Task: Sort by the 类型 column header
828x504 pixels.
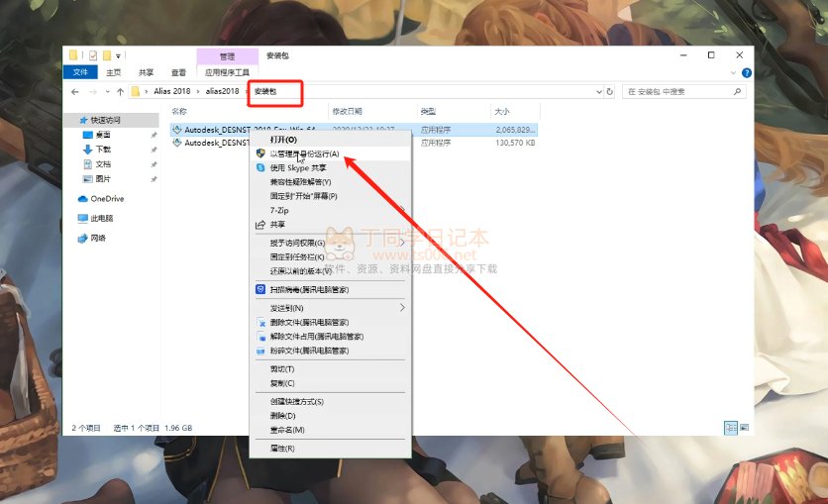Action: click(x=428, y=111)
